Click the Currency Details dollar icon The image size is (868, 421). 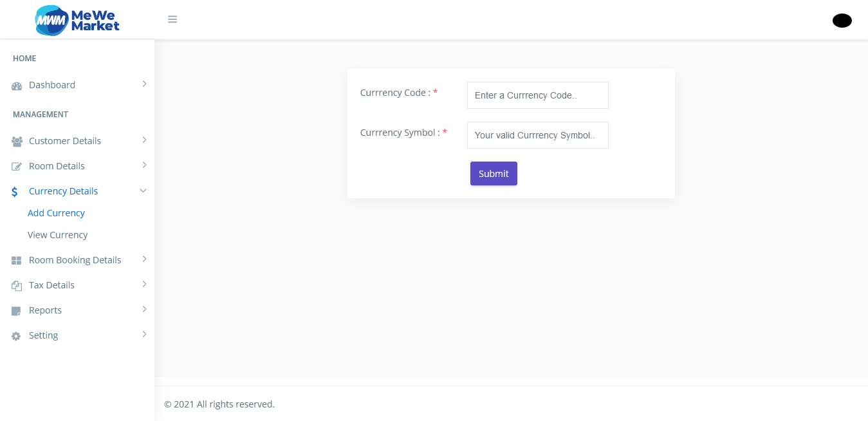15,192
